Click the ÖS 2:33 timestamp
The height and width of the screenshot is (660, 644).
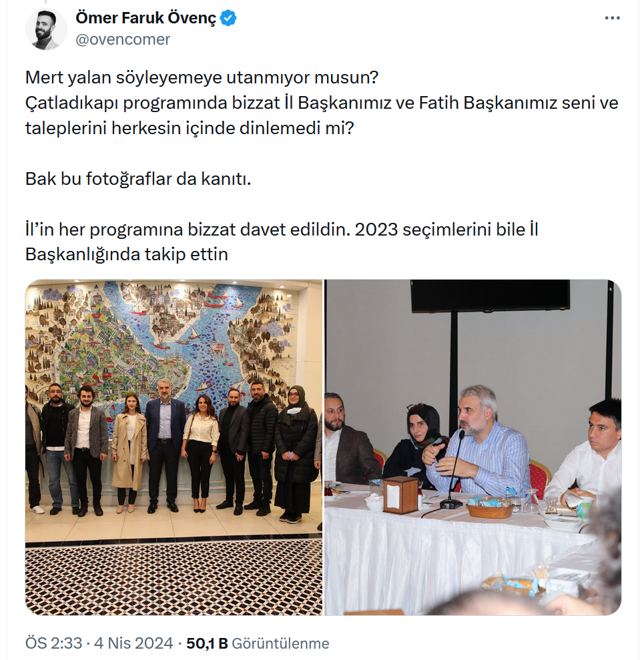53,643
